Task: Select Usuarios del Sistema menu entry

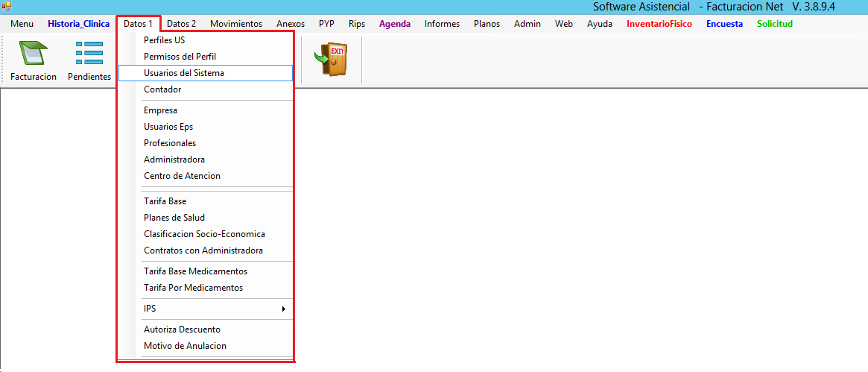Action: (184, 73)
